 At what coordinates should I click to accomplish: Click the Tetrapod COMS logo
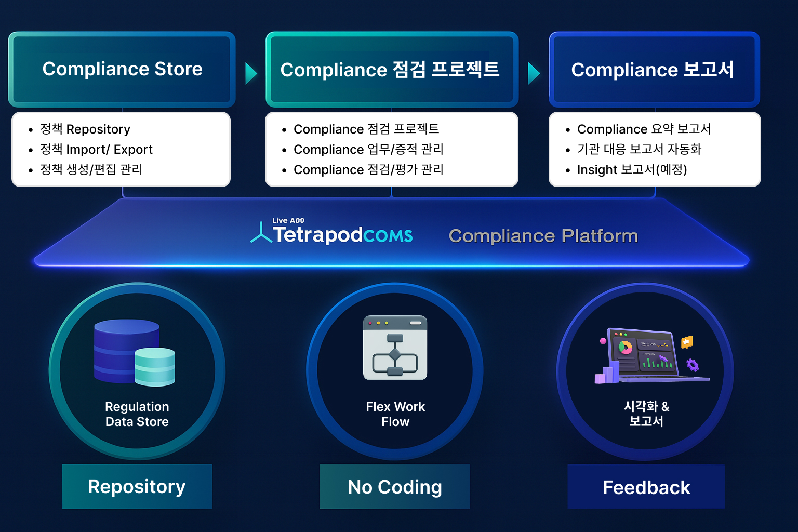tap(331, 233)
